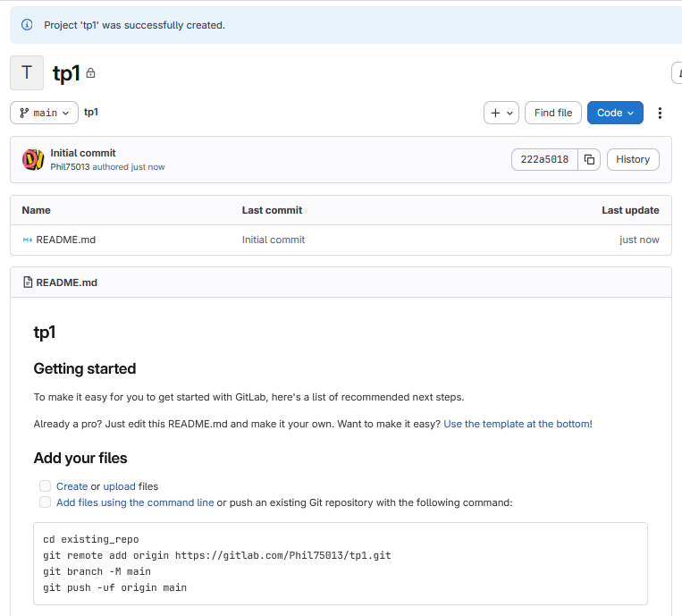This screenshot has width=682, height=616.
Task: Expand the plus add-file dropdown
Action: [x=501, y=113]
